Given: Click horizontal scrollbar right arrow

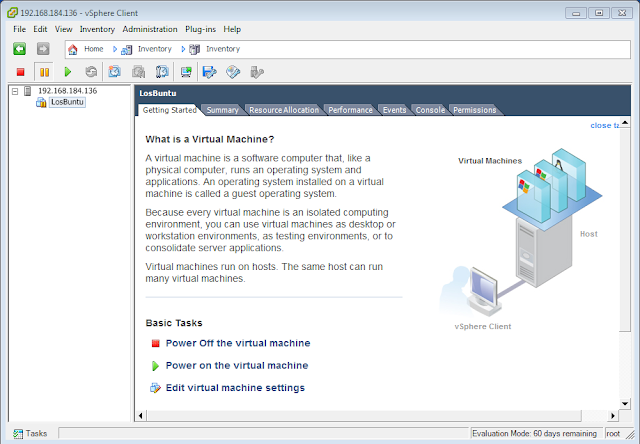Looking at the screenshot, I should click(613, 416).
